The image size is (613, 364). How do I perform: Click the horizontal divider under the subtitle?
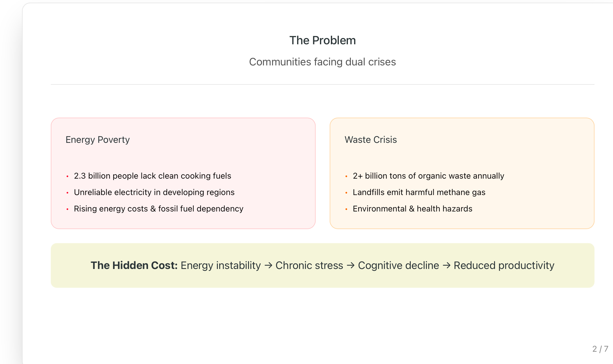tap(322, 84)
